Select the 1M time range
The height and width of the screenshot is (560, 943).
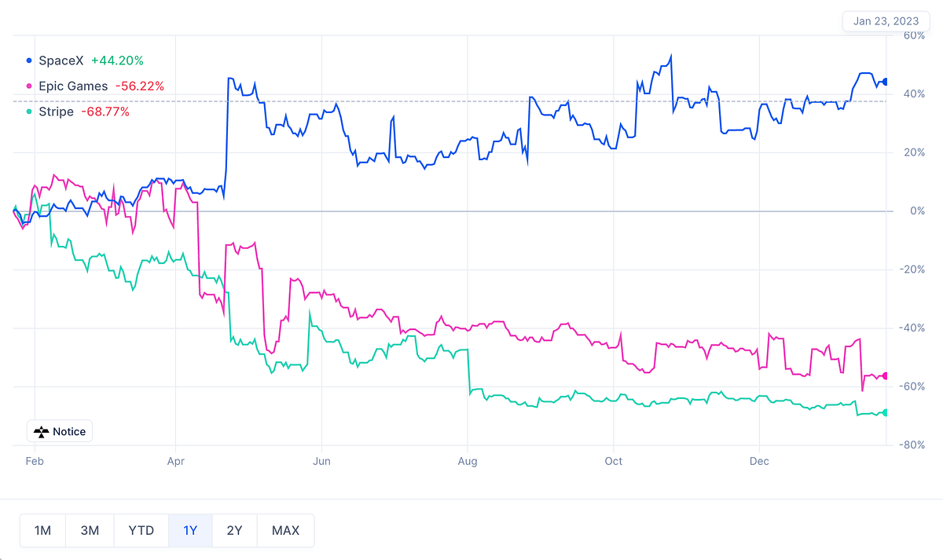point(42,530)
